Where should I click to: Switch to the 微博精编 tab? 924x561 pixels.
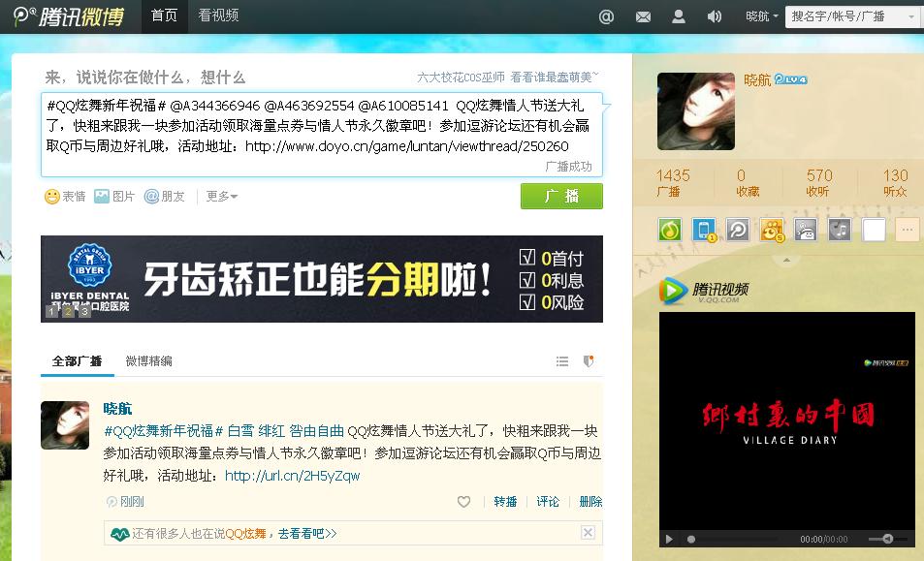click(x=149, y=360)
